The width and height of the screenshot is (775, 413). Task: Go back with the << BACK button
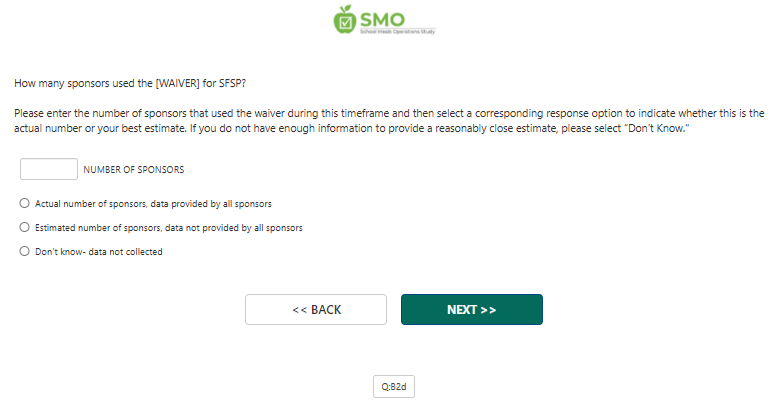coord(316,310)
